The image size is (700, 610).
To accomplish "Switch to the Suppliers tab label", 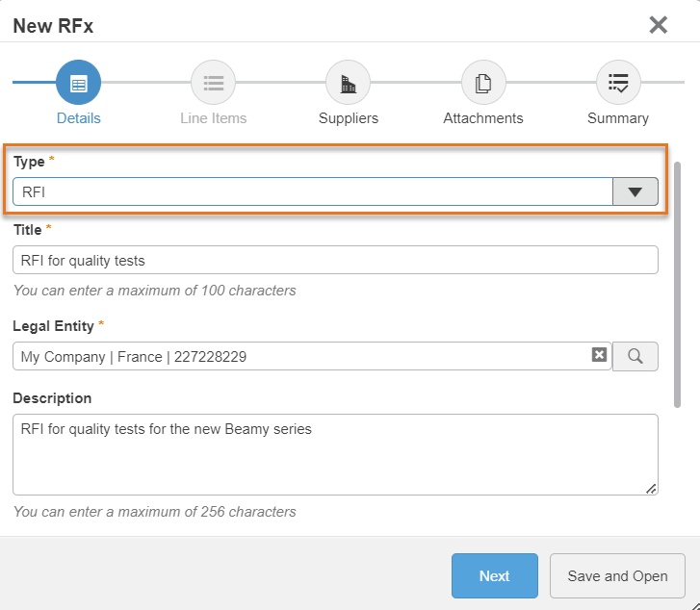I will coord(349,118).
